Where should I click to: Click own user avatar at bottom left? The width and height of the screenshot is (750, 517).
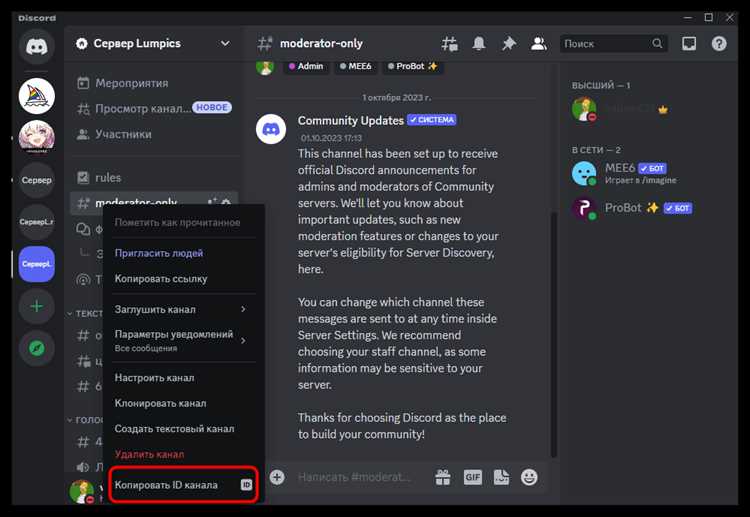pyautogui.click(x=82, y=491)
